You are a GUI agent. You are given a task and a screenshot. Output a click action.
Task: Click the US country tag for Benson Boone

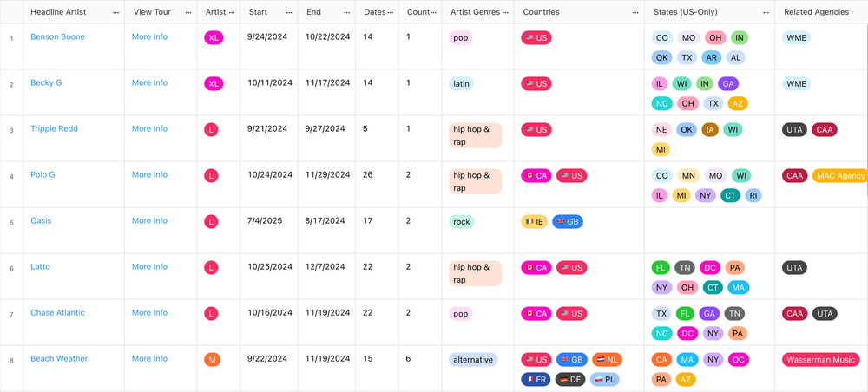pyautogui.click(x=536, y=37)
